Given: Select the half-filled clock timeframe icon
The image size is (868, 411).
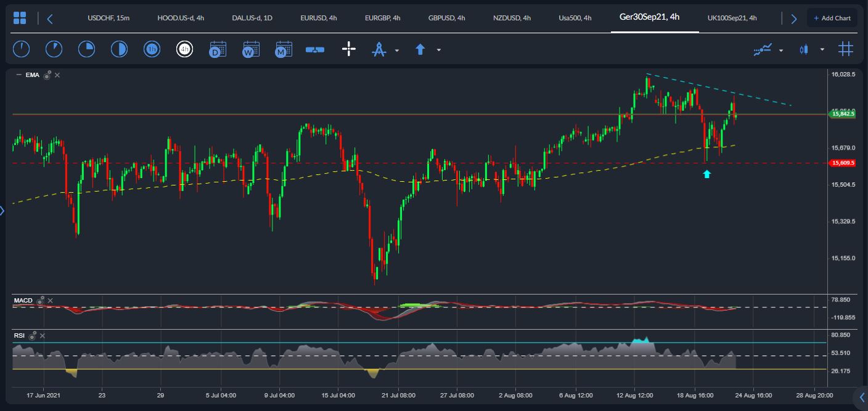Looking at the screenshot, I should pos(119,49).
